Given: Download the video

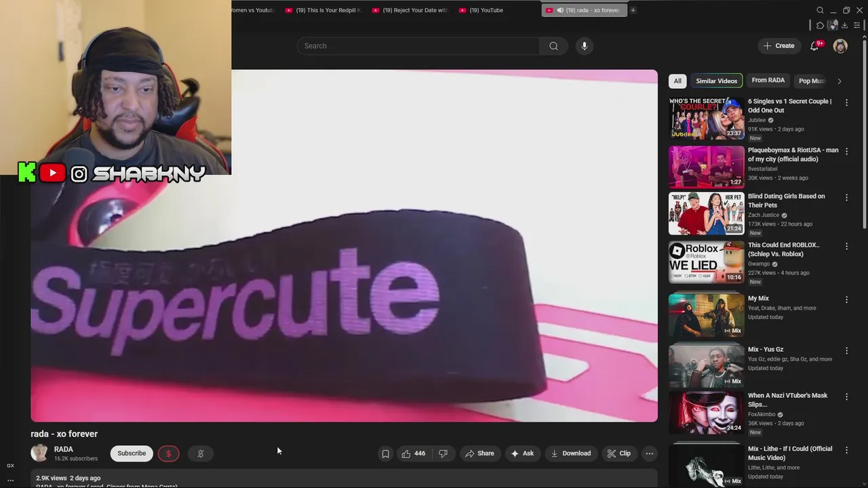Looking at the screenshot, I should 570,453.
